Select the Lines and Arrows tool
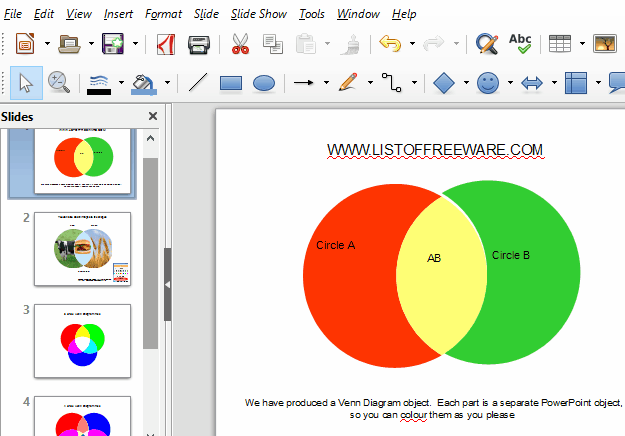This screenshot has width=625, height=436. 304,82
